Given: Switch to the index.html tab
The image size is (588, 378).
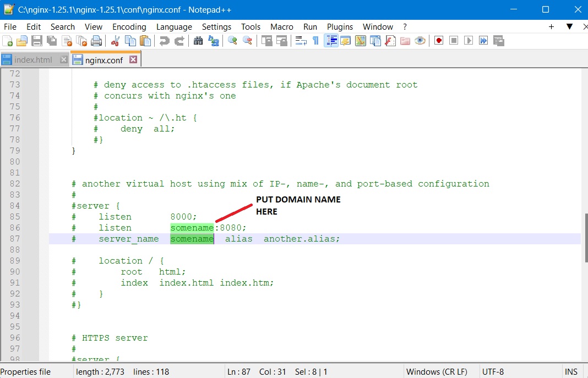Looking at the screenshot, I should point(33,59).
